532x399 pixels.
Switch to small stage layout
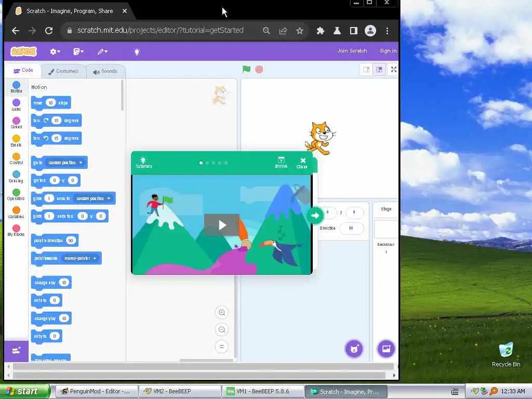(366, 70)
